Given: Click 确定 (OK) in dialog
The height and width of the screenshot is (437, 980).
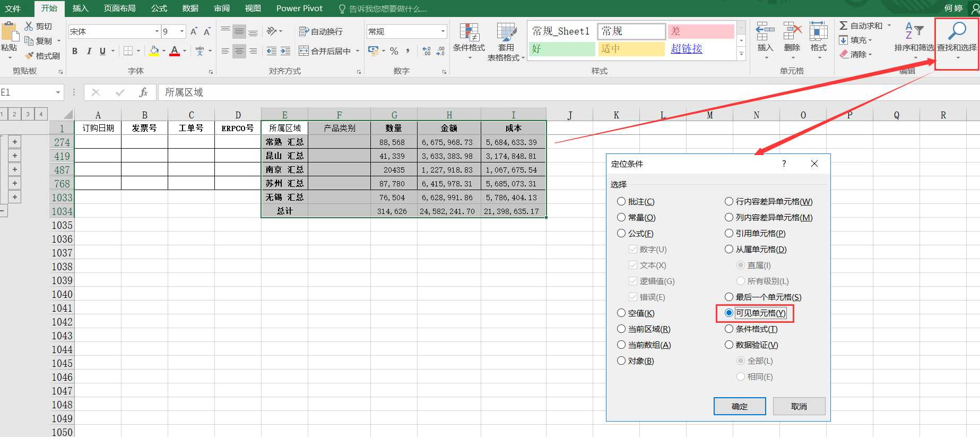Looking at the screenshot, I should click(x=740, y=406).
